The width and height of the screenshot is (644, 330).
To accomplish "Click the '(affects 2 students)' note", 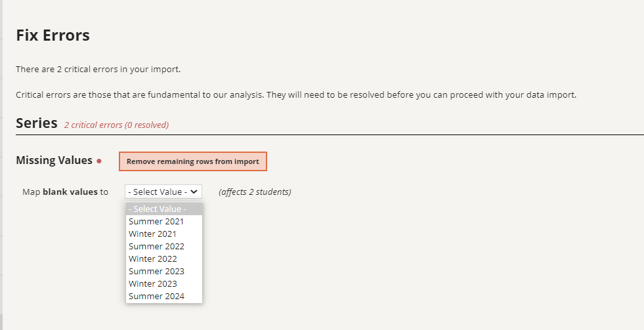I will click(255, 192).
